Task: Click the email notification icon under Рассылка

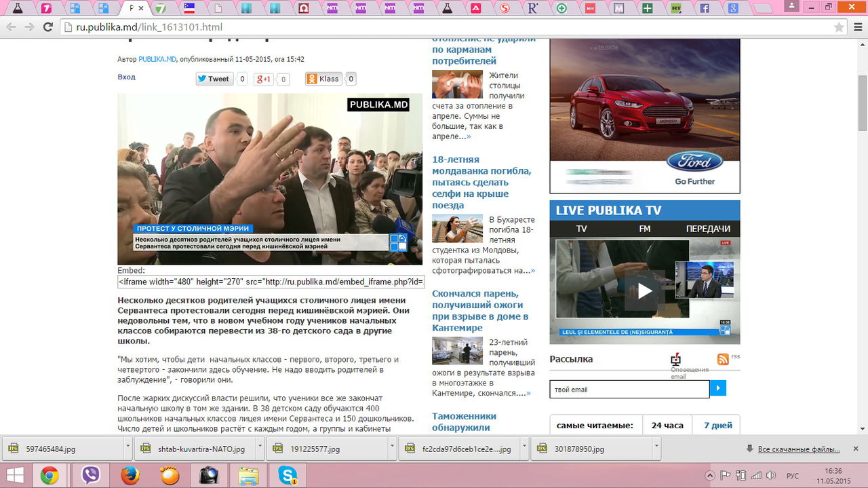Action: 675,360
